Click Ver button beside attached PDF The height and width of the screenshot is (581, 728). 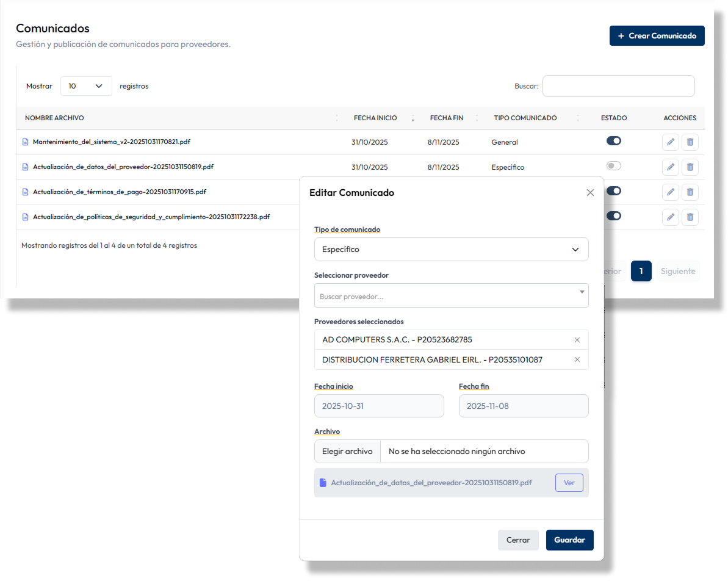569,483
